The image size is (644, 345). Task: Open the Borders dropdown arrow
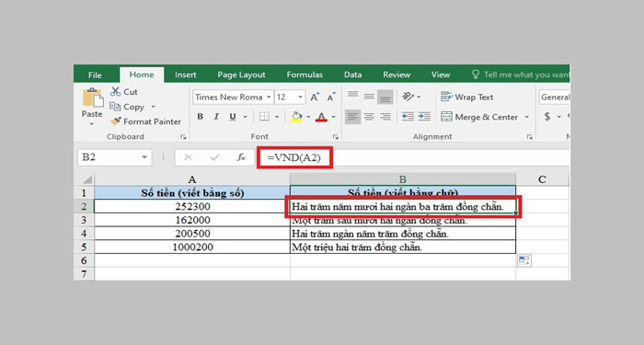pyautogui.click(x=277, y=117)
